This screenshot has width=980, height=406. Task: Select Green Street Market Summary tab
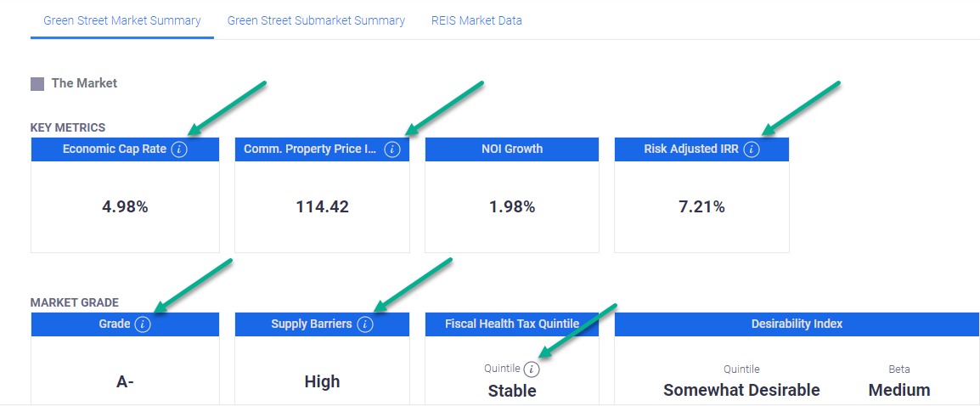(x=122, y=20)
